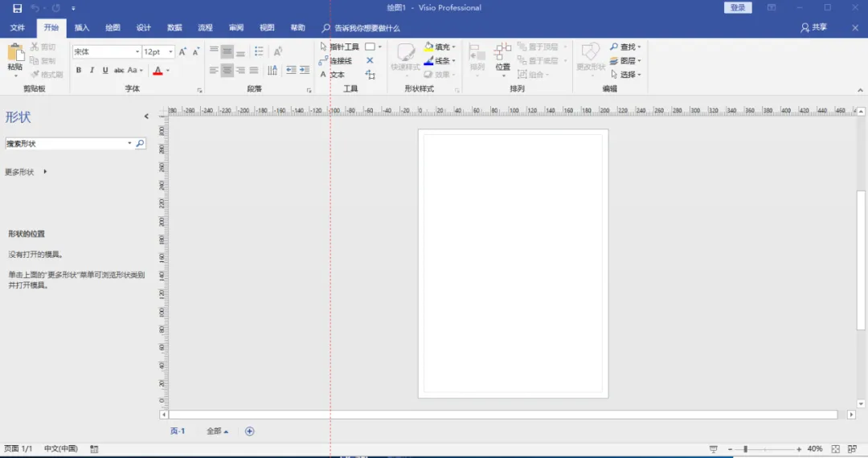Click the zoom out minus button
868x458 pixels.
point(730,449)
